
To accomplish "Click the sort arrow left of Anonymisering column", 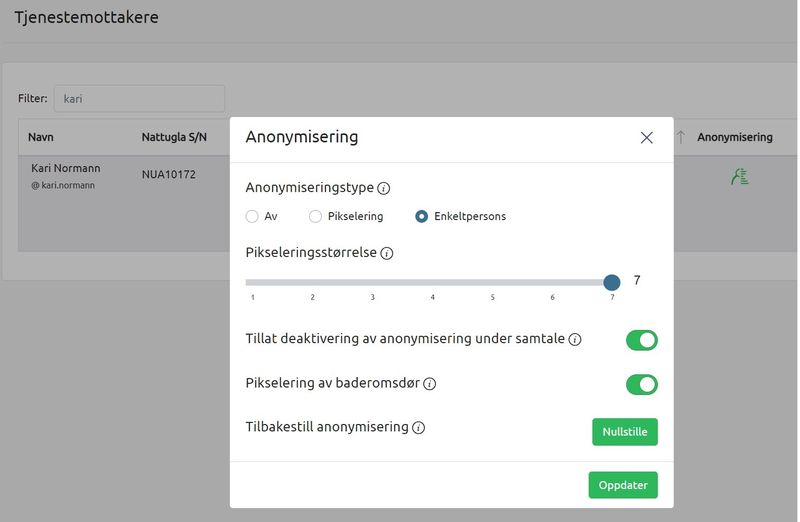I will [x=681, y=138].
